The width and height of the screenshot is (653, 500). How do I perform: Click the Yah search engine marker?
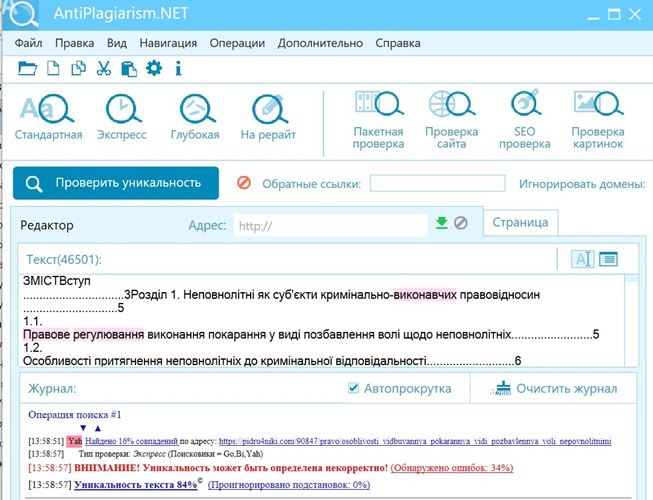coord(75,441)
